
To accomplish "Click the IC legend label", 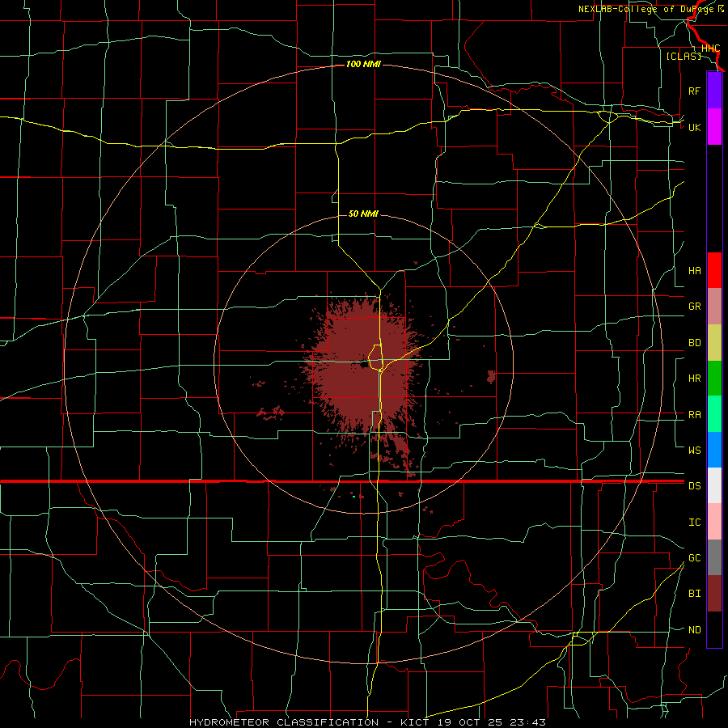I will 694,523.
